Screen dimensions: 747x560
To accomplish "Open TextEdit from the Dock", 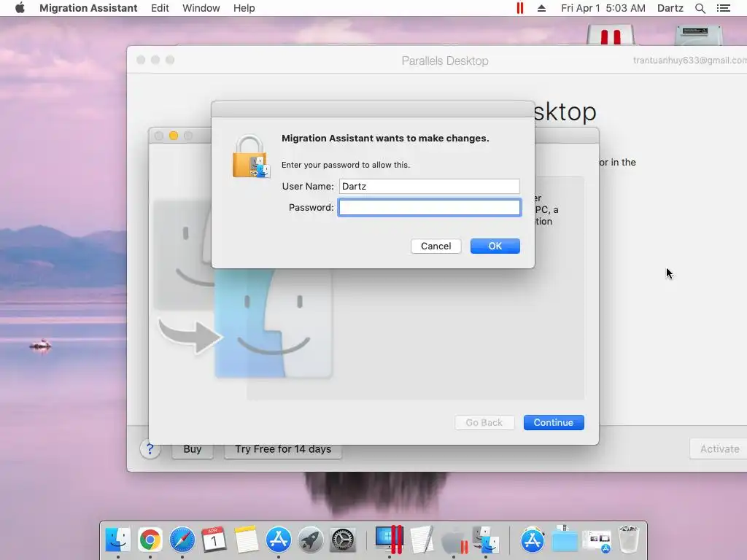I will coord(422,540).
